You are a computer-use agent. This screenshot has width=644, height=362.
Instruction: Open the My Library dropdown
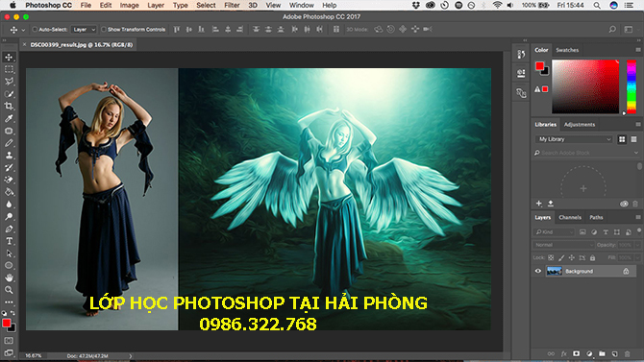point(574,139)
